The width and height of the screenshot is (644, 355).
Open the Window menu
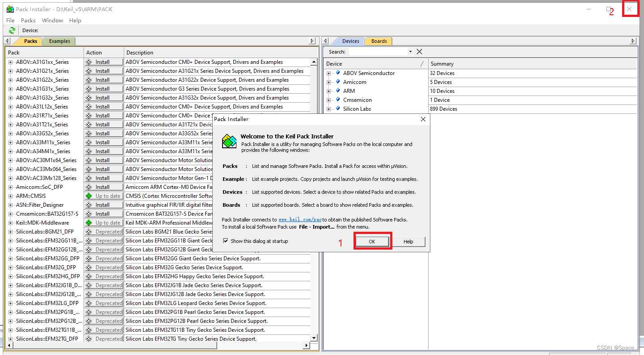pyautogui.click(x=52, y=20)
